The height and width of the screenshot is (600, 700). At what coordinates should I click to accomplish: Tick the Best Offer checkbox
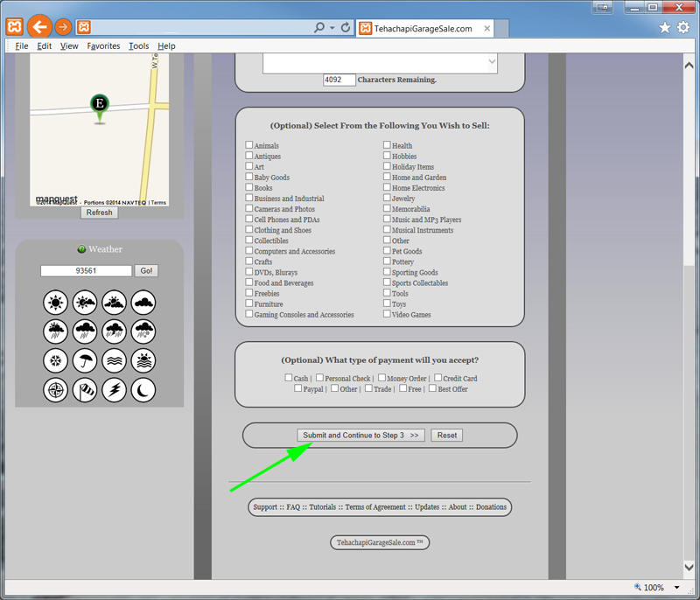pyautogui.click(x=432, y=388)
